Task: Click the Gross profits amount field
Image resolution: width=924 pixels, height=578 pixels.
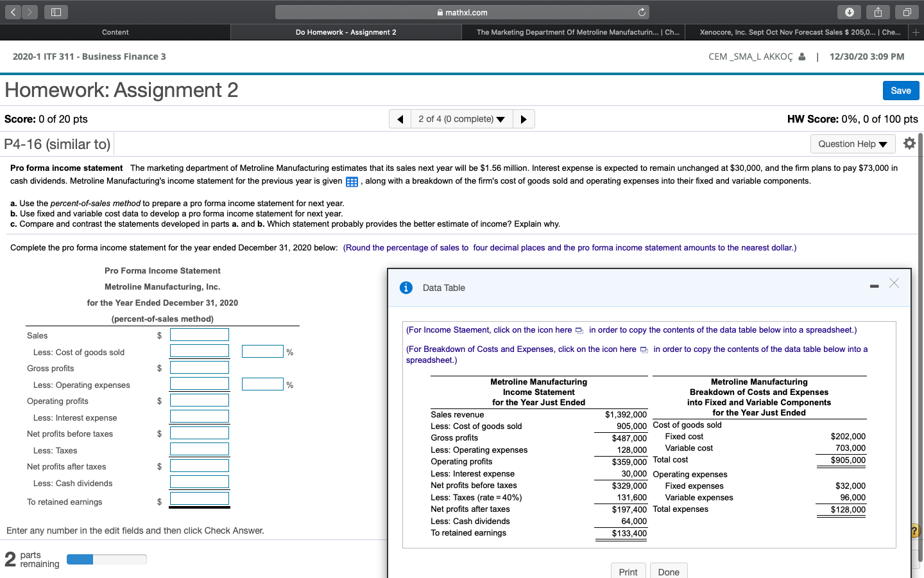Action: pos(200,367)
